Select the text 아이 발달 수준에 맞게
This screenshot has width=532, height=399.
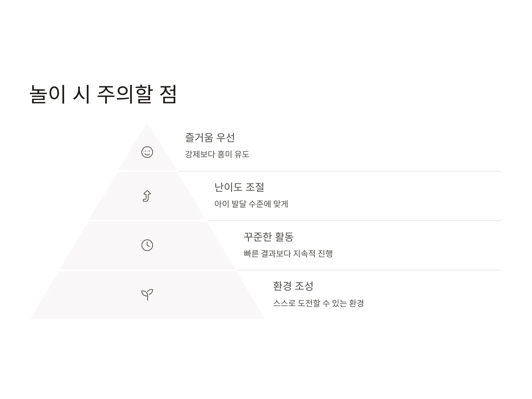point(251,204)
